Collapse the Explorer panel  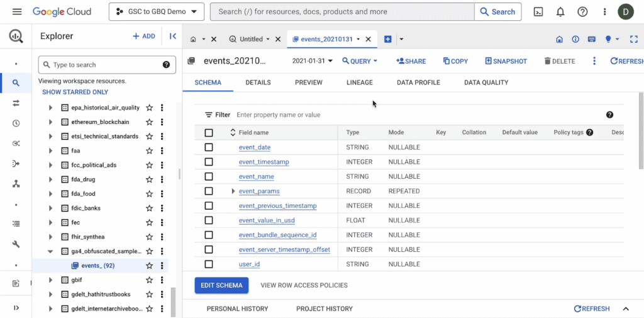pyautogui.click(x=173, y=36)
